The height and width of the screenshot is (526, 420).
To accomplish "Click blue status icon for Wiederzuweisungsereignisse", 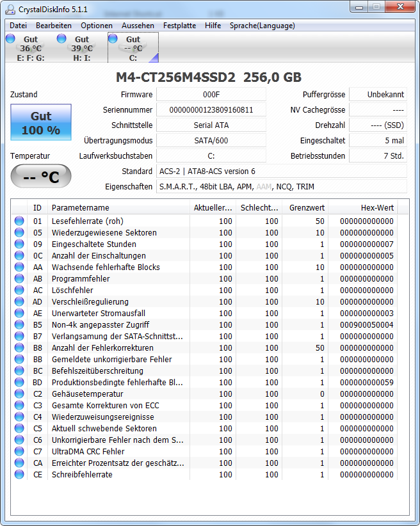I will (x=19, y=417).
